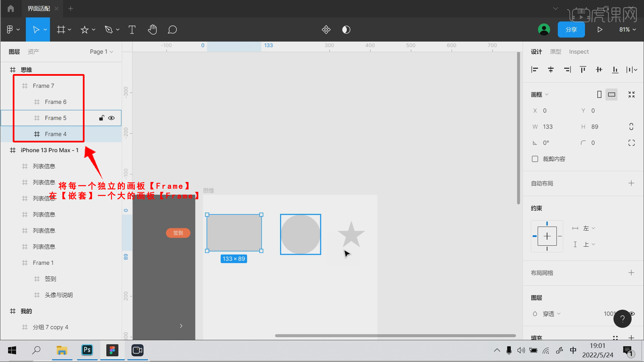The width and height of the screenshot is (644, 362).
Task: Expand the 思维 group in layers panel
Action: tap(5, 69)
